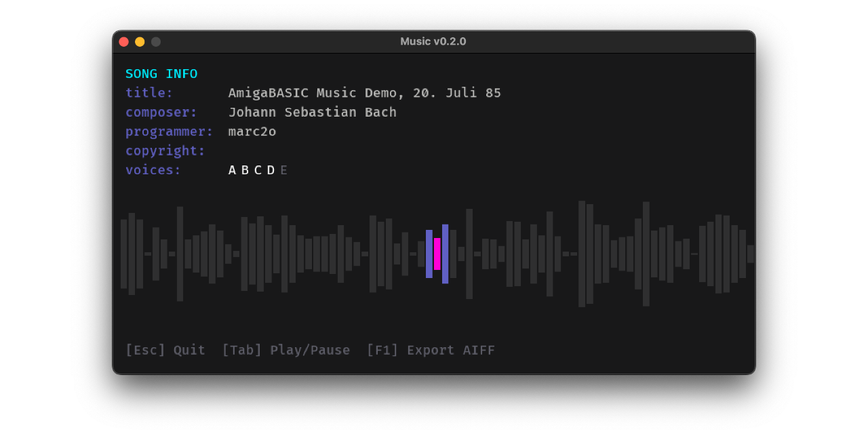868x434 pixels.
Task: Minimize the Music window with the yellow button
Action: (x=140, y=42)
